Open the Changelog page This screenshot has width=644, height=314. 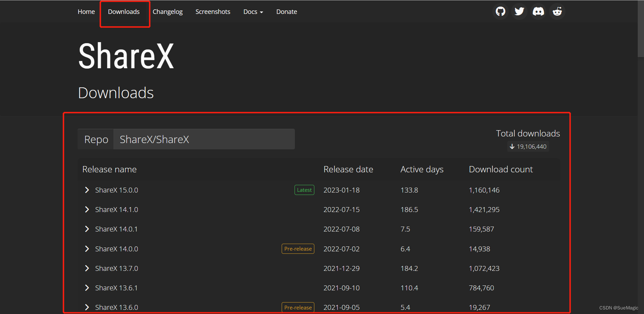point(168,12)
